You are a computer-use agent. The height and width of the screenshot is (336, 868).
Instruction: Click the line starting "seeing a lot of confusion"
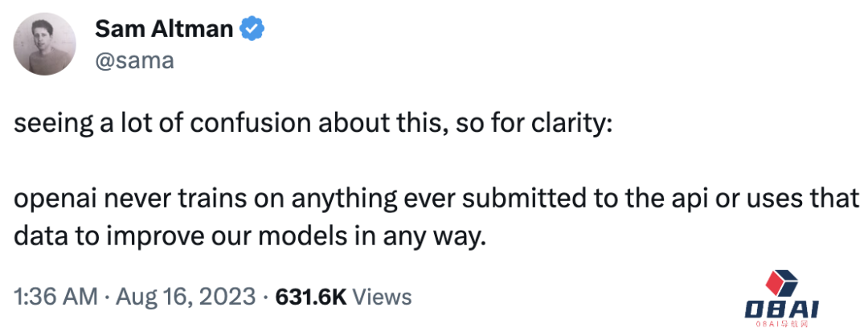click(313, 127)
